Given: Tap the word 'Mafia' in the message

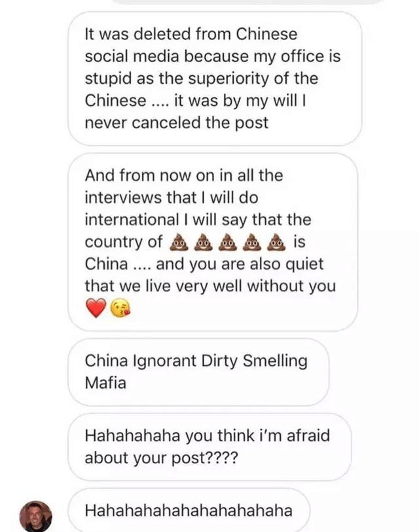Looking at the screenshot, I should click(x=105, y=383).
